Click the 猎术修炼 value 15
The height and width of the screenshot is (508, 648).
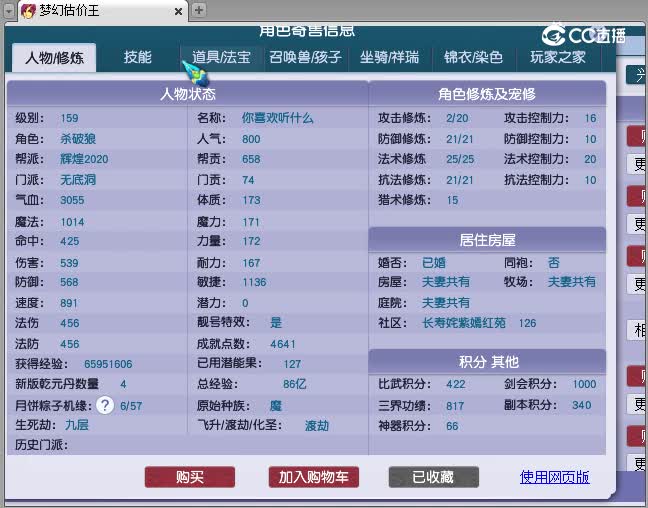pyautogui.click(x=453, y=200)
